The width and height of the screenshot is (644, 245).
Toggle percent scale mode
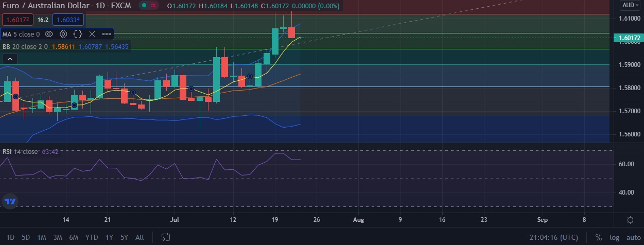(599, 237)
